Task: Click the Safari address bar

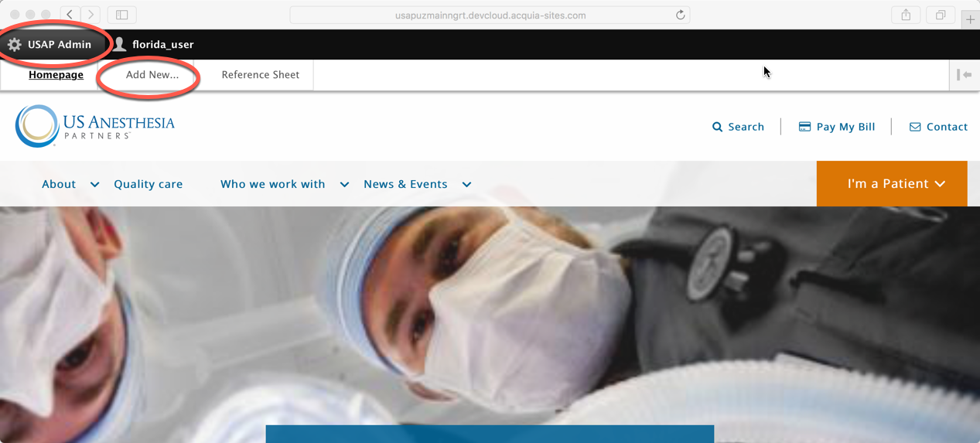Action: (480, 15)
